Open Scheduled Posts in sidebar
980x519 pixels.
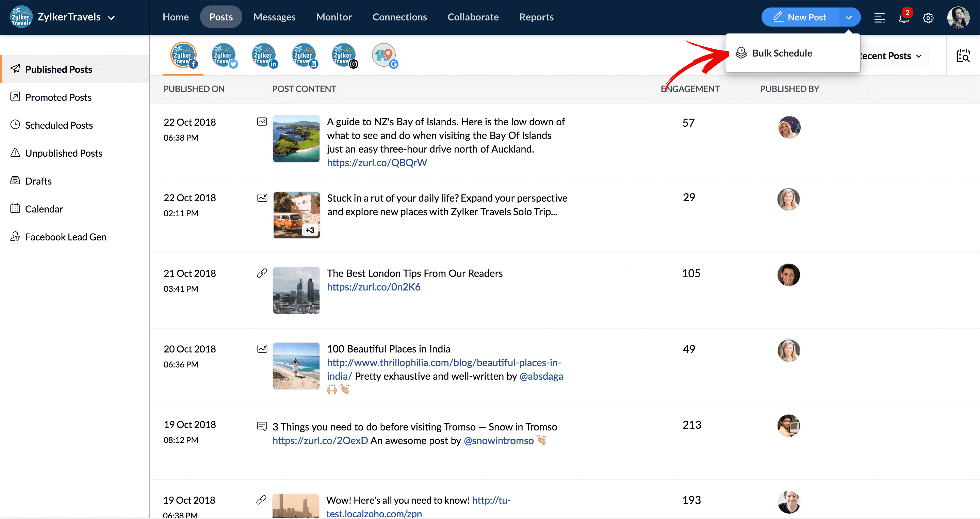[75, 125]
